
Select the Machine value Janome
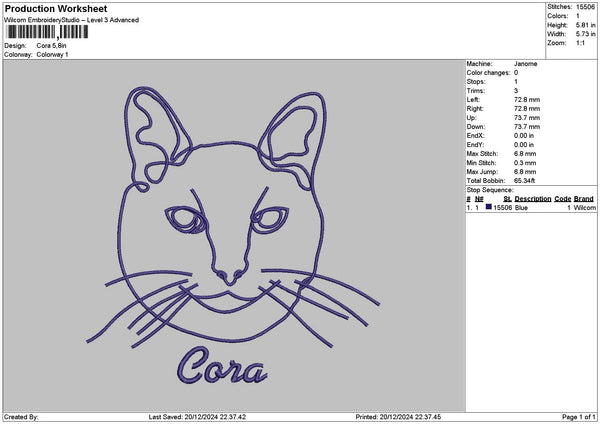point(525,63)
